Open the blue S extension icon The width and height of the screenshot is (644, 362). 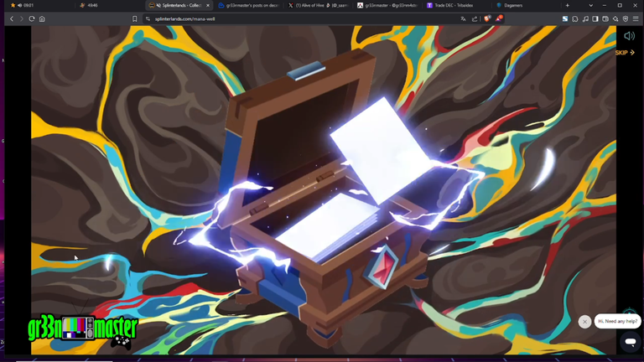tap(565, 19)
